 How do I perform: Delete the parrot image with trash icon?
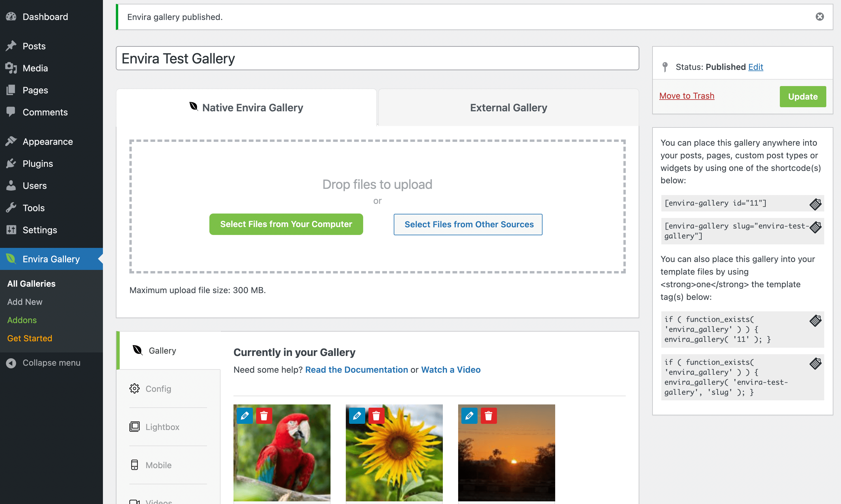click(x=264, y=415)
